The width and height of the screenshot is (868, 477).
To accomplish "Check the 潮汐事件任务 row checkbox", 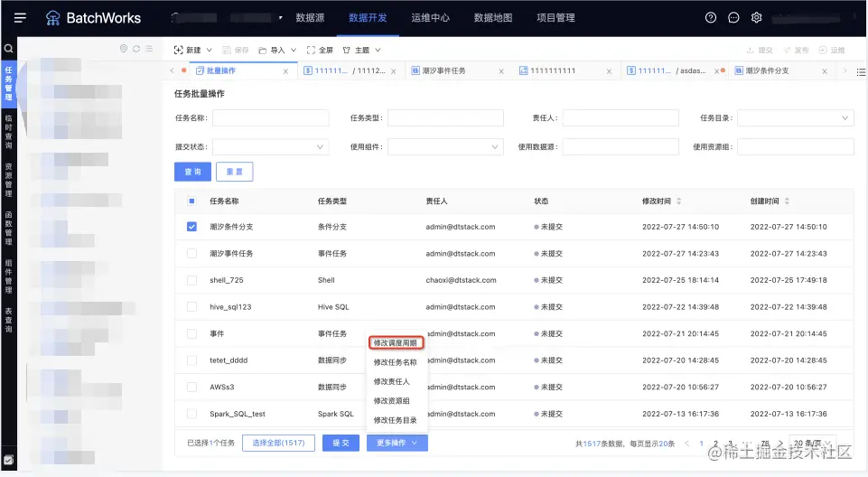I will [191, 254].
